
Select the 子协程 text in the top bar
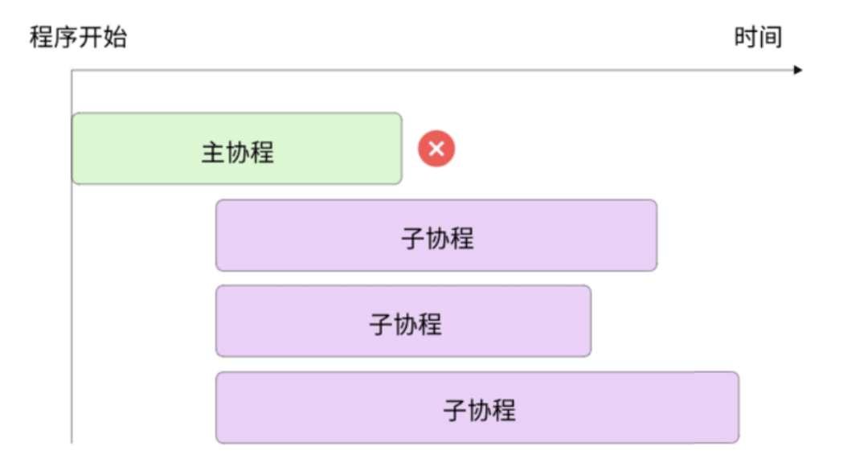click(x=437, y=238)
